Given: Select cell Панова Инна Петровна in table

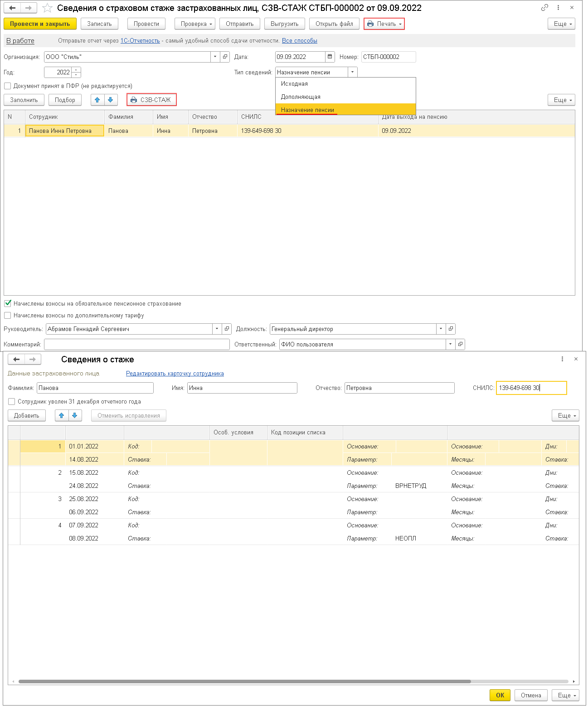Looking at the screenshot, I should pyautogui.click(x=65, y=131).
